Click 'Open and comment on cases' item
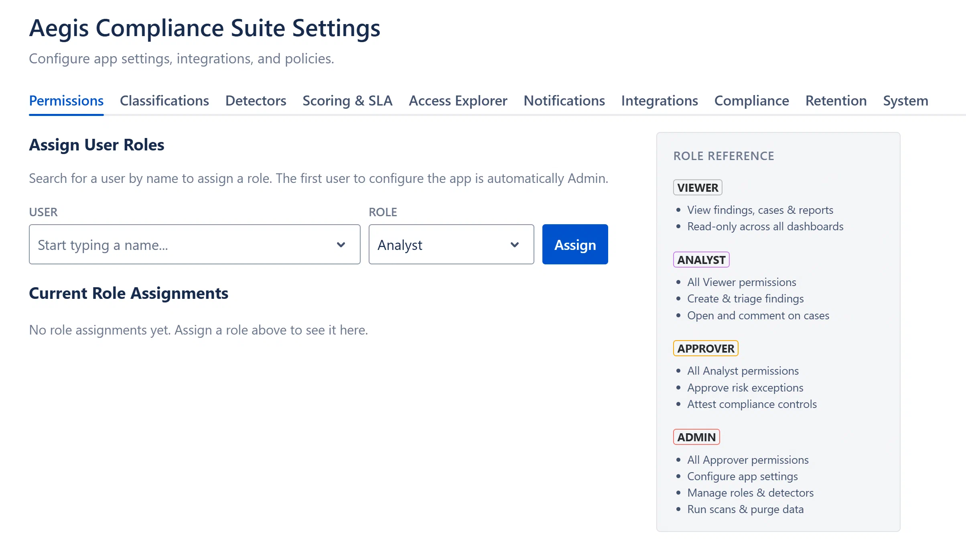The height and width of the screenshot is (560, 966). pyautogui.click(x=758, y=315)
